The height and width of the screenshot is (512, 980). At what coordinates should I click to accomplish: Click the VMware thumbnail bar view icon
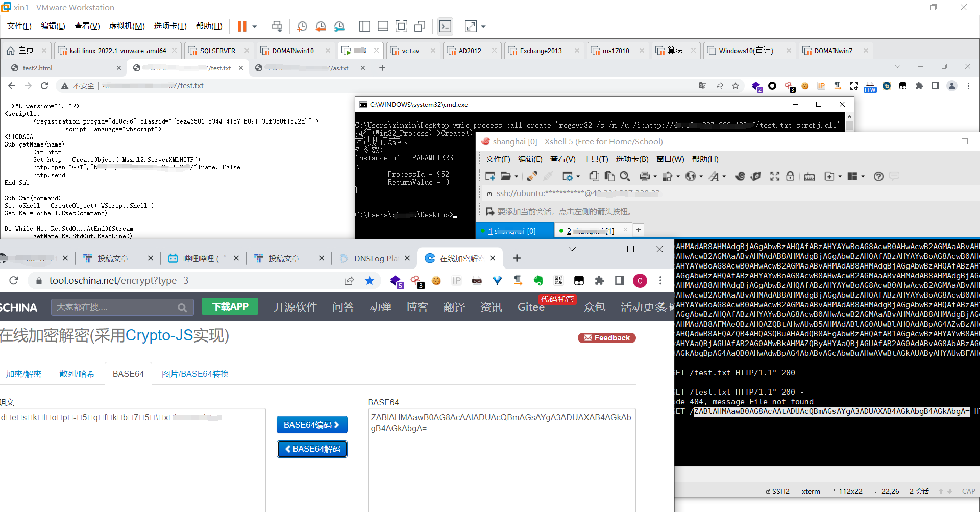383,26
